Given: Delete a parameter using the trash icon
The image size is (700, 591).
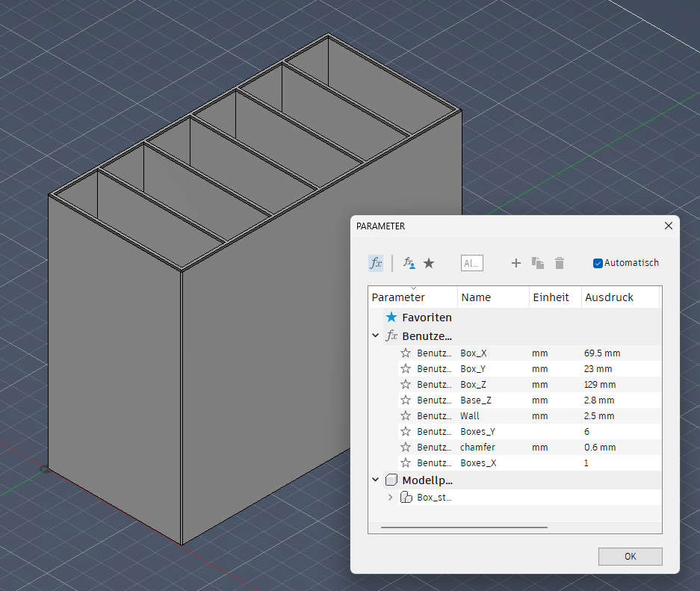Looking at the screenshot, I should [559, 263].
